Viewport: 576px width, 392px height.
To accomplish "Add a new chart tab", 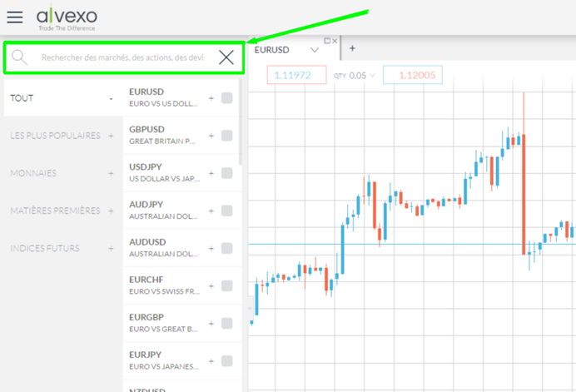I will tap(352, 48).
